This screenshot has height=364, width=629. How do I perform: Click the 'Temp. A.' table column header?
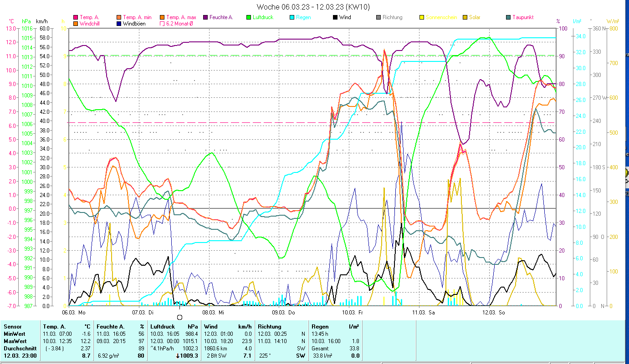tap(54, 327)
